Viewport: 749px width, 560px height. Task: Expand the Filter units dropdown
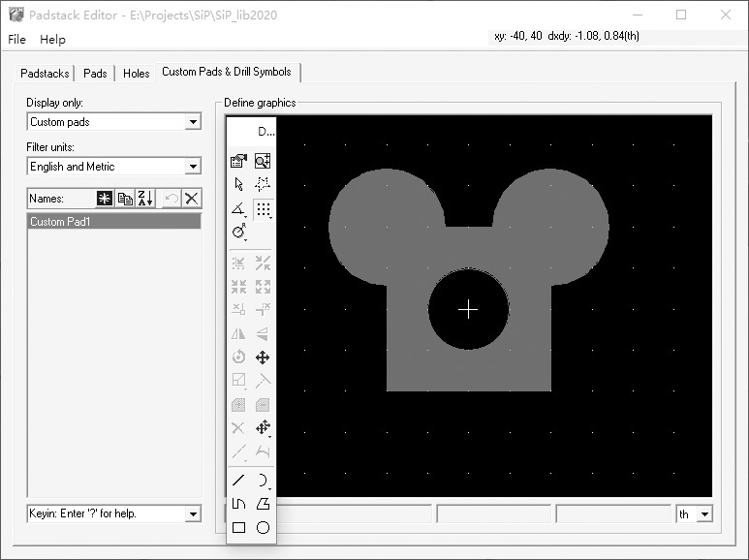point(193,167)
